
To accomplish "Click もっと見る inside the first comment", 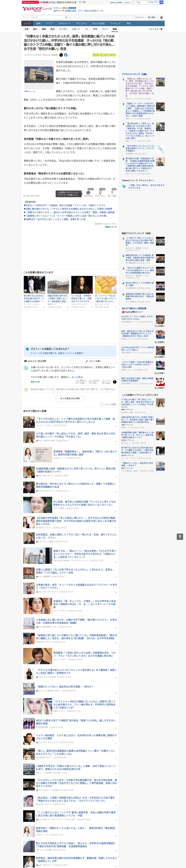I will click(77, 377).
